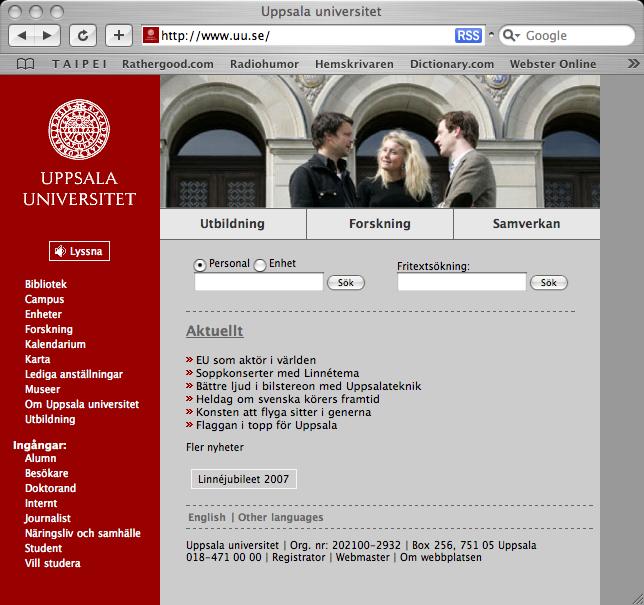Open Bättre ljud i bilstereon news link

click(x=308, y=386)
